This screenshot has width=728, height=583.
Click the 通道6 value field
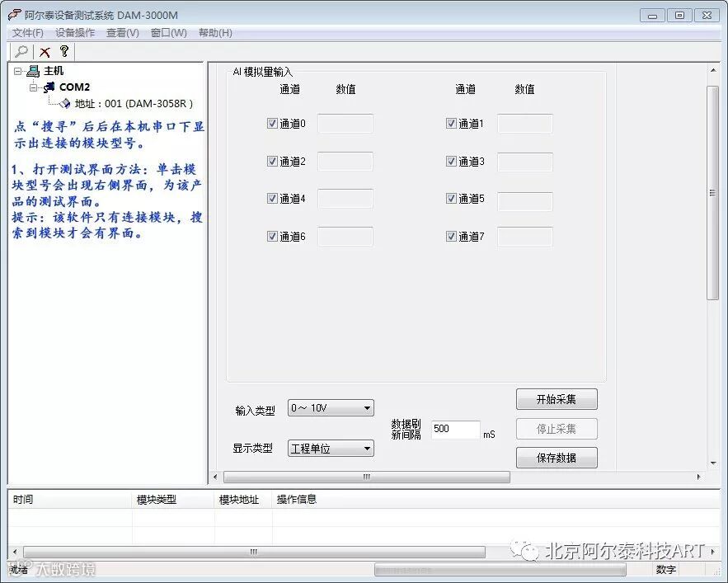pyautogui.click(x=345, y=237)
